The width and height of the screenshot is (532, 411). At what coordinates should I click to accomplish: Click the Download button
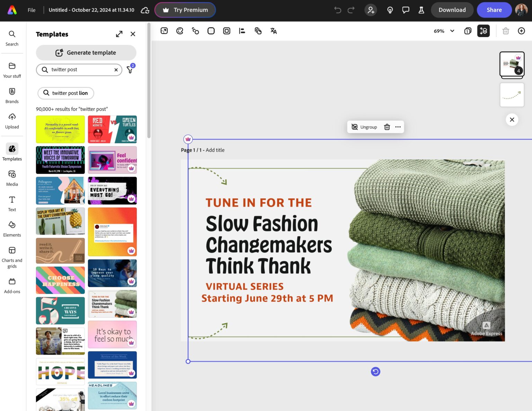click(452, 10)
